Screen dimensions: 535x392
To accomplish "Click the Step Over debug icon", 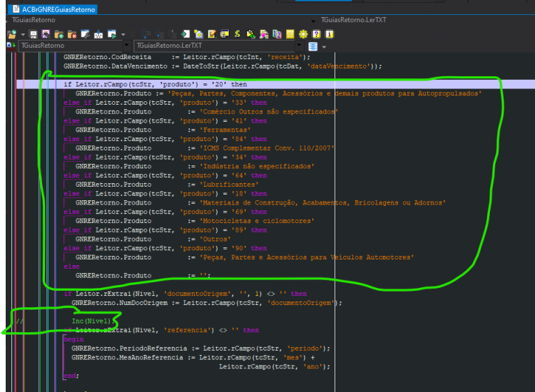I will [159, 34].
